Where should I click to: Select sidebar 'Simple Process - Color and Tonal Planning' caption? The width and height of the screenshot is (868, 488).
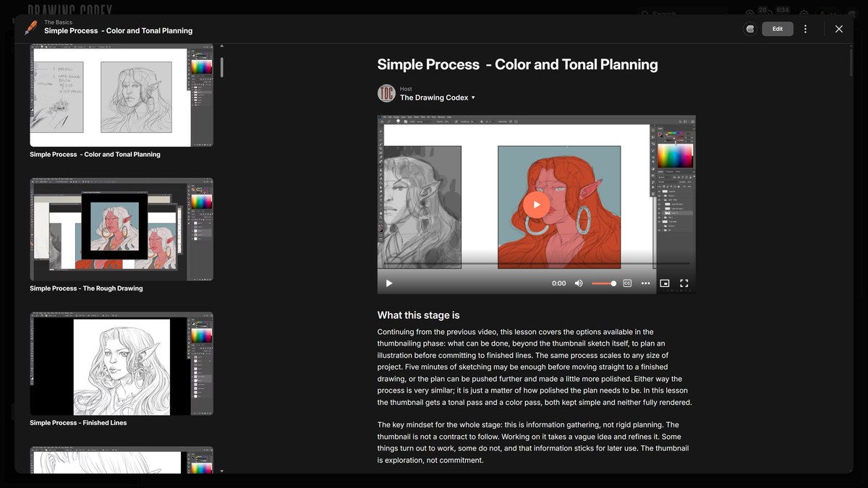point(95,154)
